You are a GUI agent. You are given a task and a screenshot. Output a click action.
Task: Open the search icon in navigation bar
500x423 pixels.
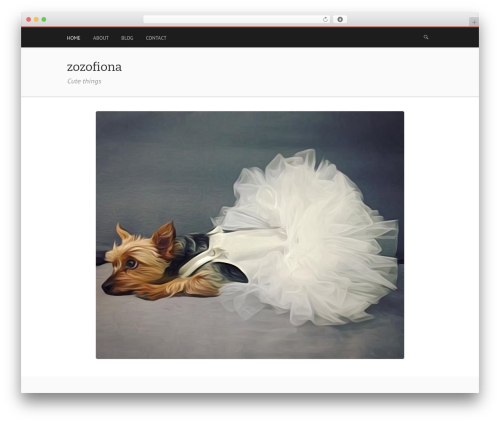click(x=426, y=37)
